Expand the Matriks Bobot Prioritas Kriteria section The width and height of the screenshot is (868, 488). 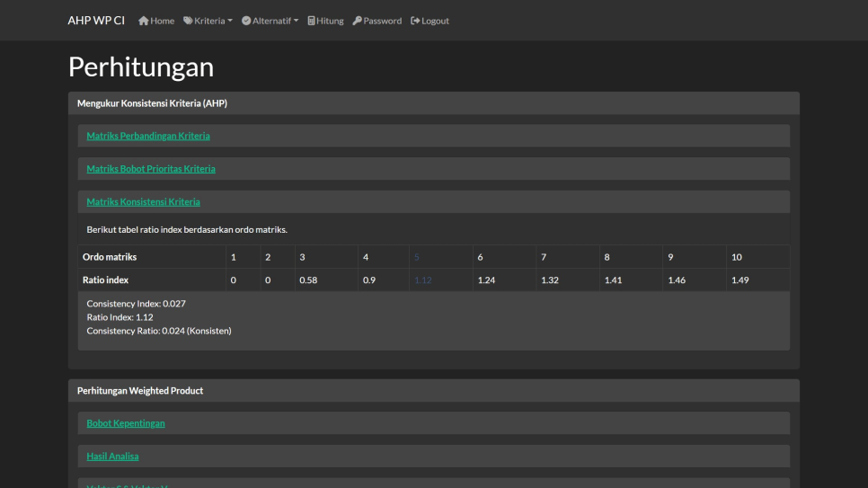151,169
